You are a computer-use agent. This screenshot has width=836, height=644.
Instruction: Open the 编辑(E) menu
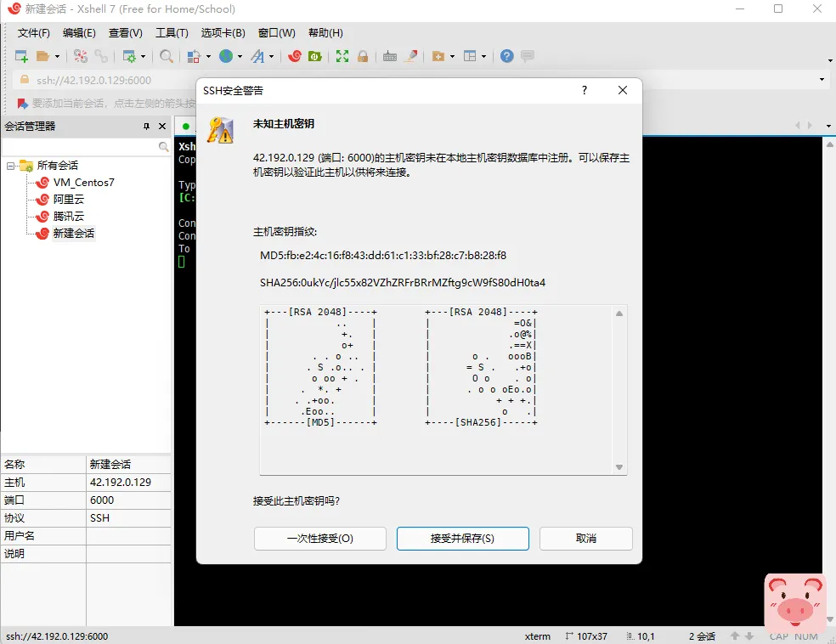(79, 33)
